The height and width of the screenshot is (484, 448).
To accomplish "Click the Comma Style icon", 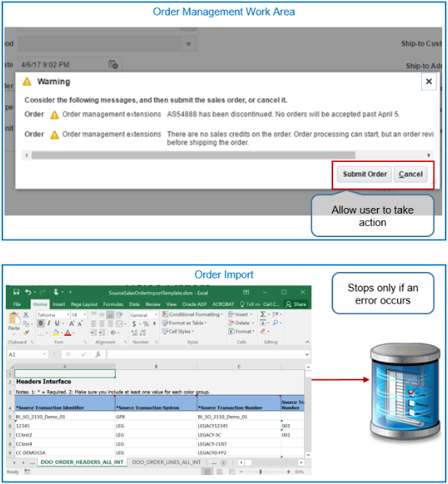I will pos(154,324).
